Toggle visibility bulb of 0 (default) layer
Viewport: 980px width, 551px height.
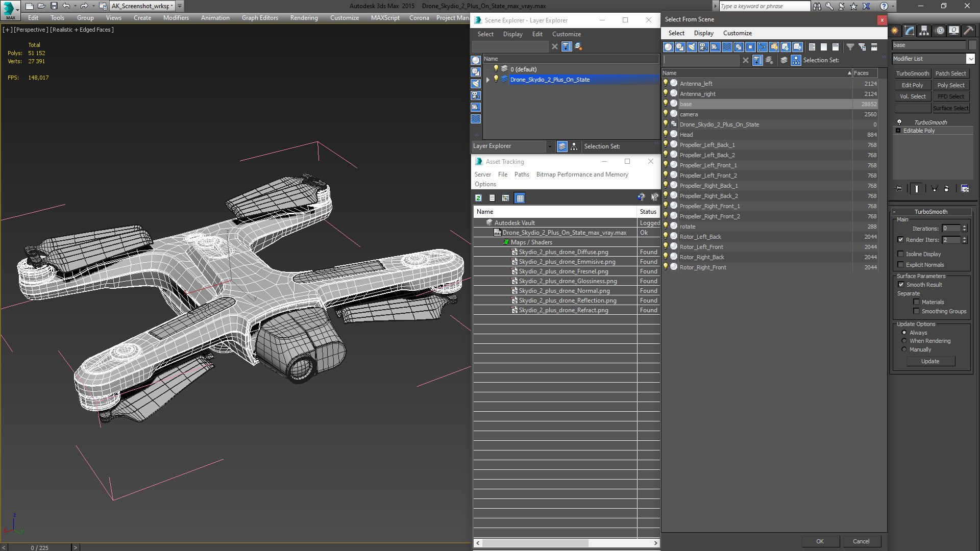pyautogui.click(x=496, y=69)
